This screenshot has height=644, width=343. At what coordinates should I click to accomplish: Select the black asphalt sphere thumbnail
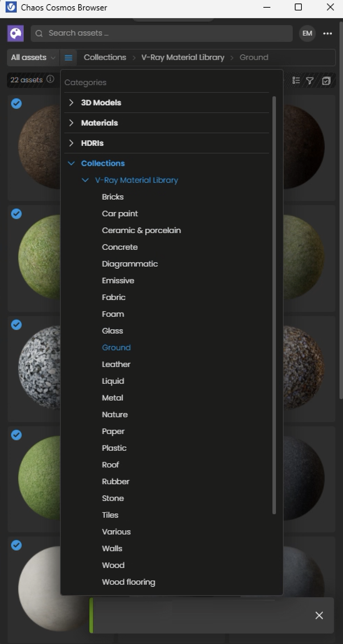(304, 478)
